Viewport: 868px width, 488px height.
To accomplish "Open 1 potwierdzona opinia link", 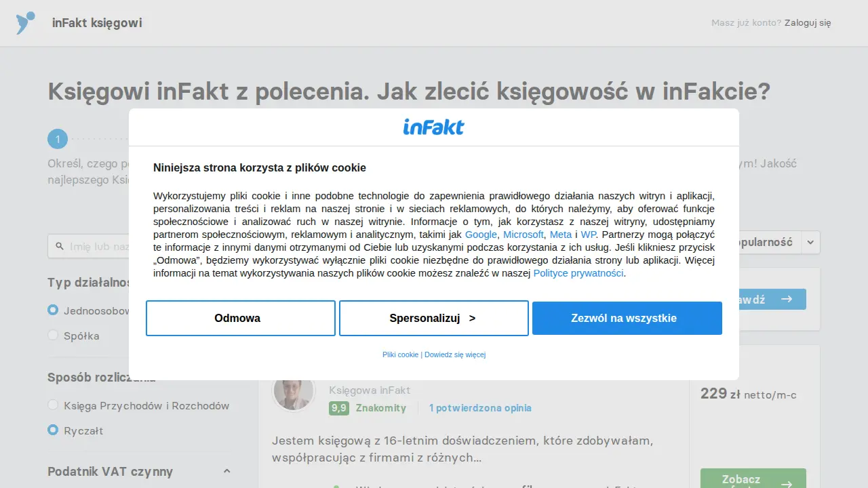I will pyautogui.click(x=480, y=408).
